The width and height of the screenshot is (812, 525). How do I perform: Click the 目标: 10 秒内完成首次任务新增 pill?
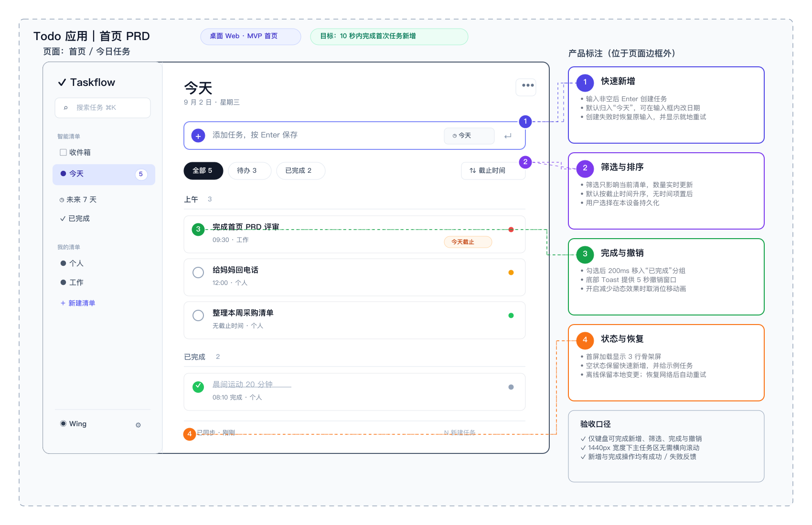coord(389,36)
